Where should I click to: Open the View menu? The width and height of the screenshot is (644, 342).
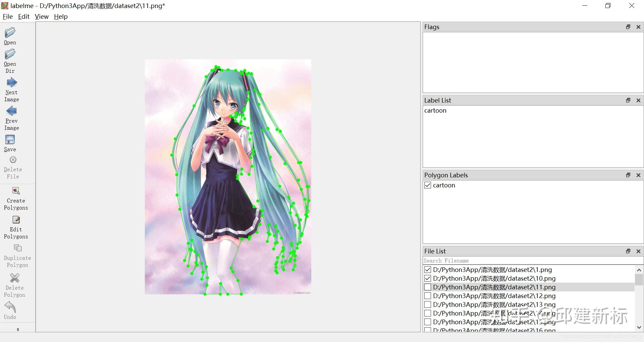(x=42, y=16)
